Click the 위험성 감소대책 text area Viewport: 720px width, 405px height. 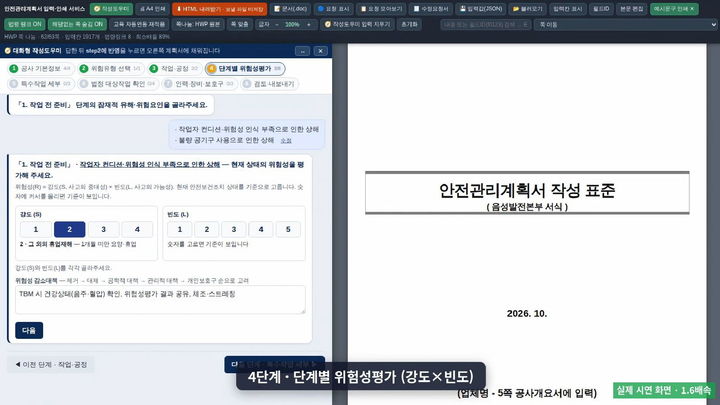(x=160, y=300)
